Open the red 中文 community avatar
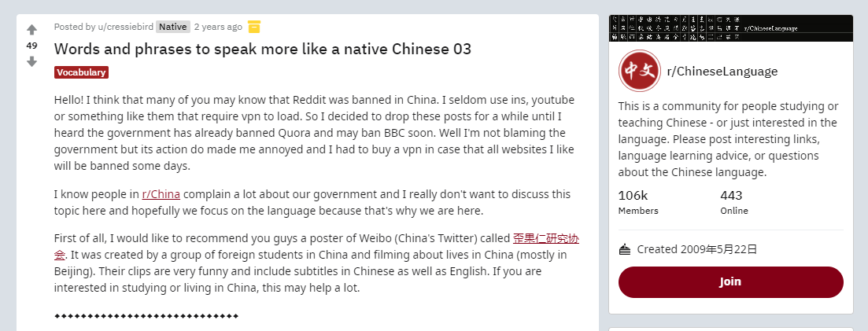The width and height of the screenshot is (868, 331). tap(639, 71)
